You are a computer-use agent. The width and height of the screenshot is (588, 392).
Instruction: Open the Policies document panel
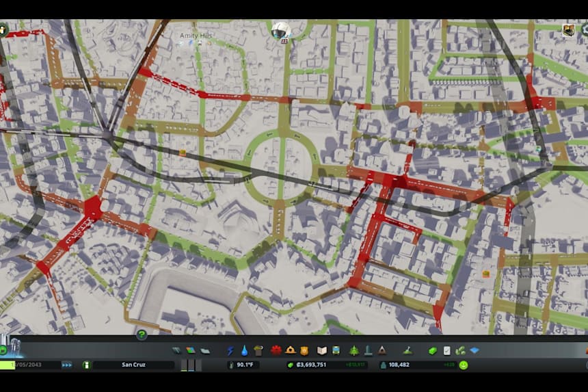[446, 351]
